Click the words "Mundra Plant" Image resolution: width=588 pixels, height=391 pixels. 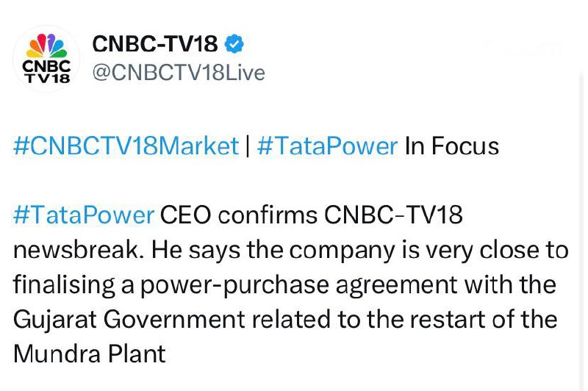89,354
